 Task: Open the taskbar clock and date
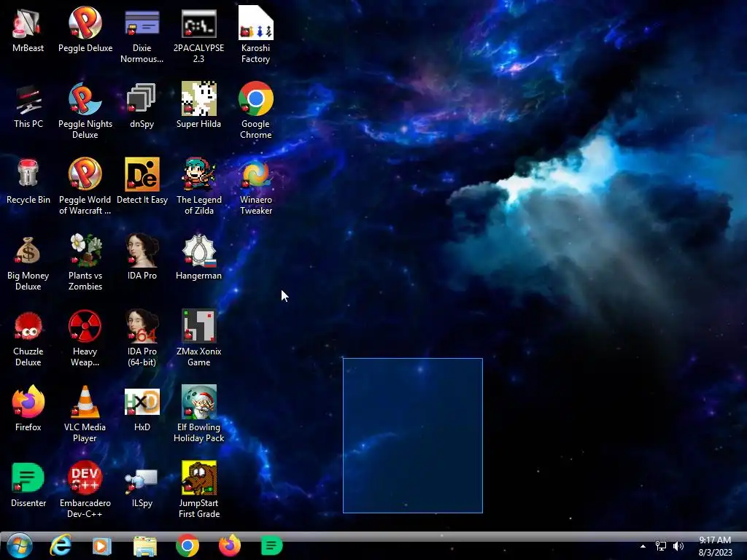click(715, 546)
